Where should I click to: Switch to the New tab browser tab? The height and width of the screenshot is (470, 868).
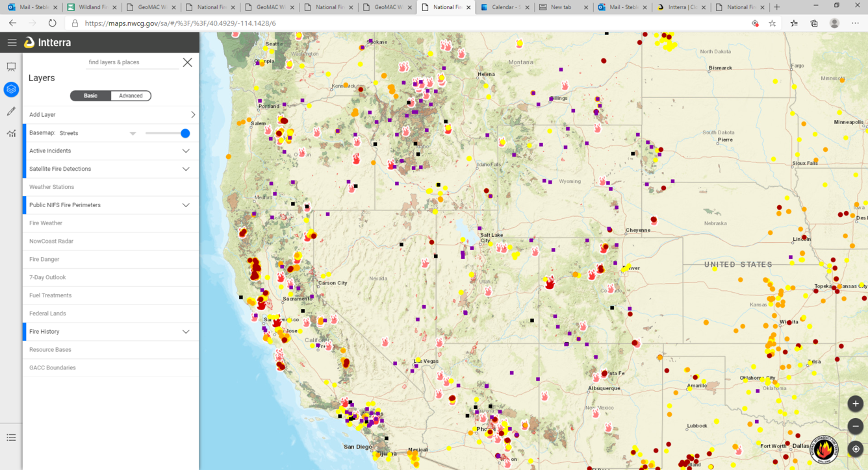click(564, 7)
